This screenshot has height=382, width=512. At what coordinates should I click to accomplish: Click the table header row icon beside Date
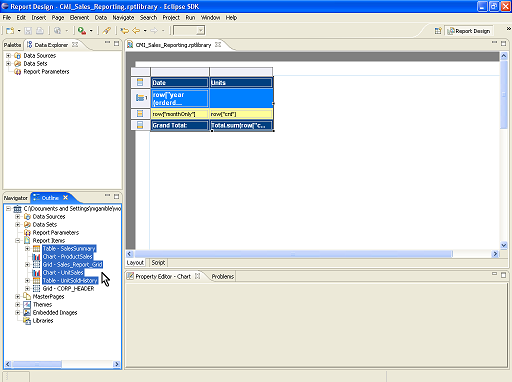140,82
